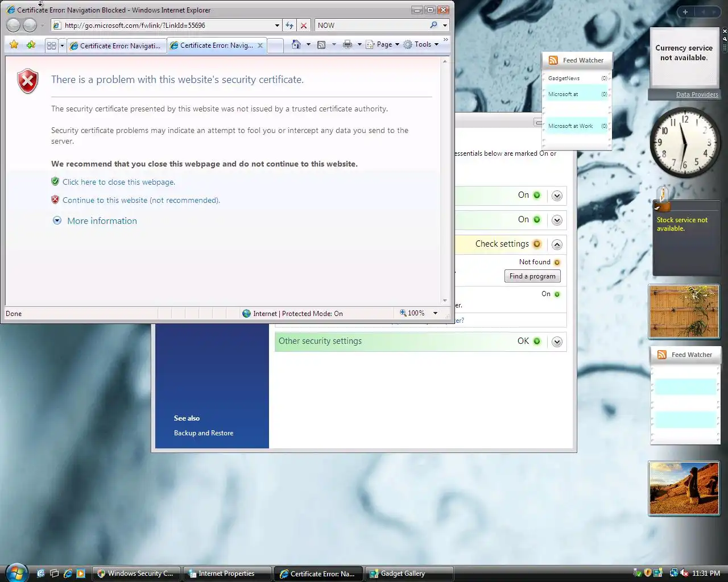
Task: Click Show Desktop in Quick Launch
Action: point(41,573)
